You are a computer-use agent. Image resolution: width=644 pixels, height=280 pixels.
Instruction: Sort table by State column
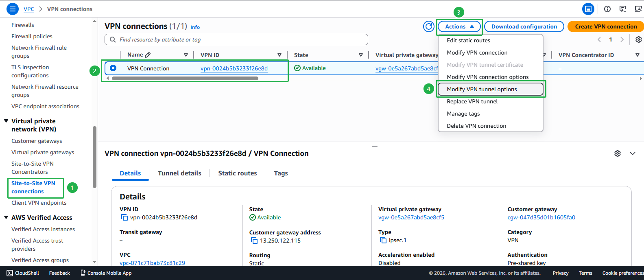(x=361, y=55)
